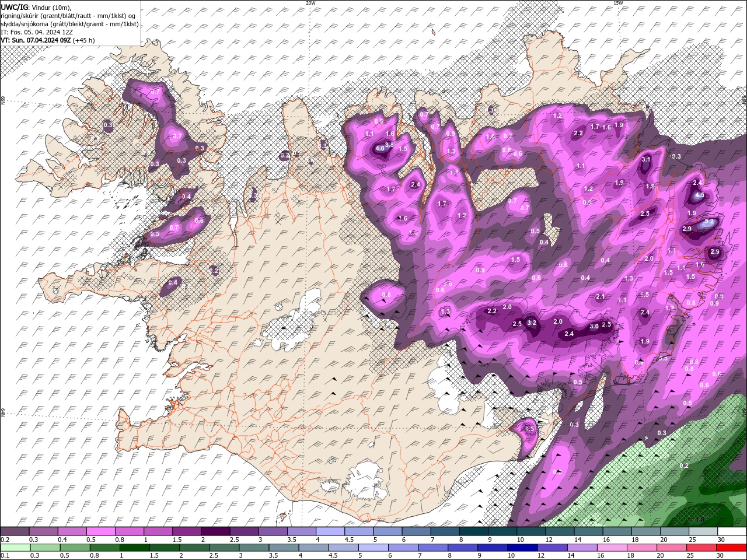Select the darkest green 1 swatch, bottom legend row
The width and height of the screenshot is (747, 560).
tap(134, 547)
